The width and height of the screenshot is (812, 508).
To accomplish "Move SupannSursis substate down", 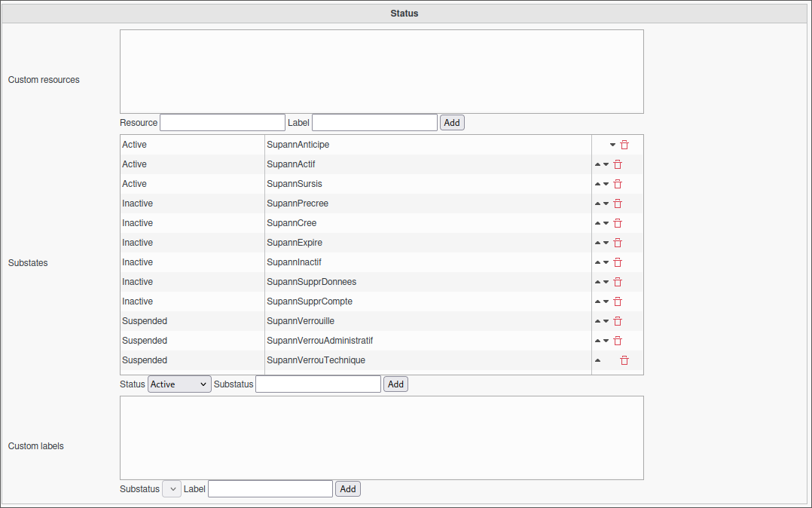I will pyautogui.click(x=606, y=184).
